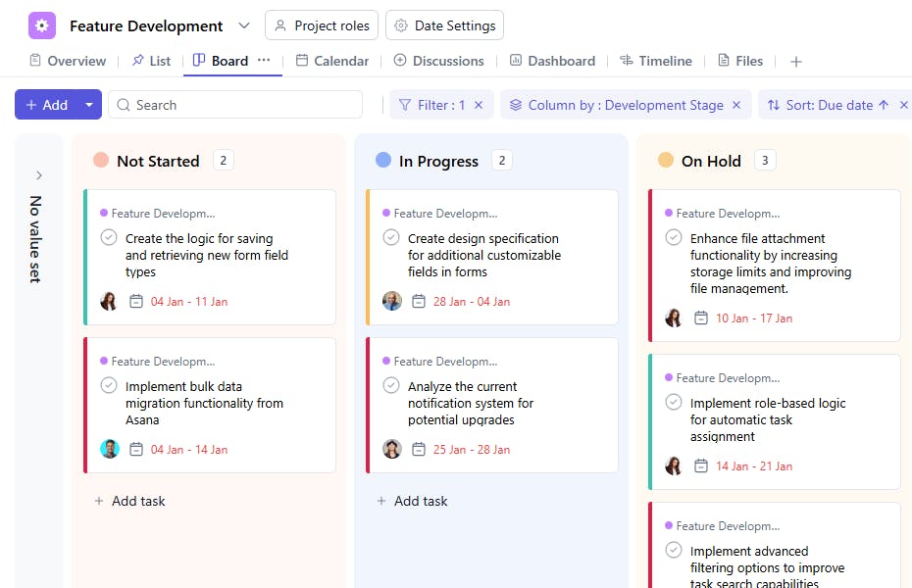Click the blue In Progress stage color dot

click(383, 161)
